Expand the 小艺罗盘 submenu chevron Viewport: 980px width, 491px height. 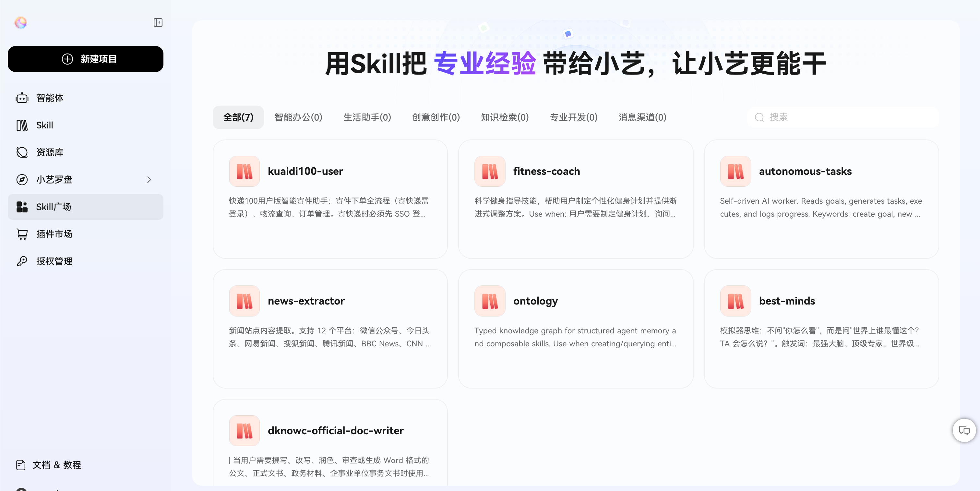coord(149,180)
